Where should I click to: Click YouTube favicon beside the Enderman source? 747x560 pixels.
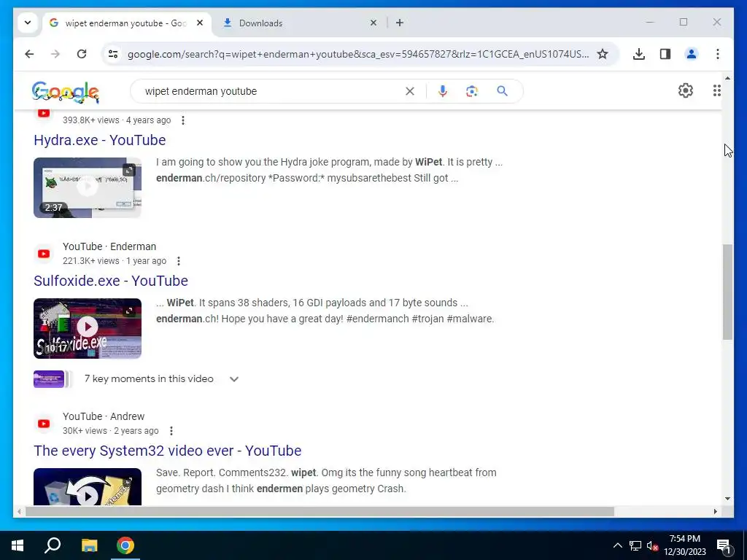pos(44,254)
